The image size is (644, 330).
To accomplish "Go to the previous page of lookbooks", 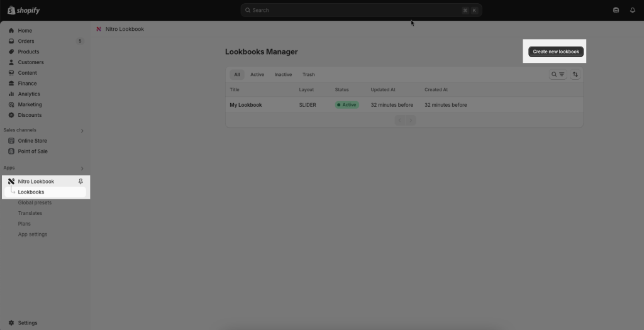I will [399, 120].
